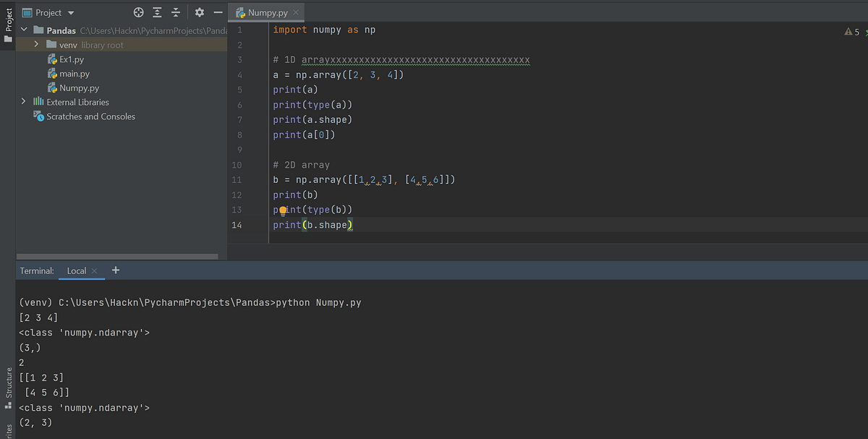The height and width of the screenshot is (439, 868).
Task: Click the Expand All icon in Project toolbar
Action: pyautogui.click(x=158, y=12)
